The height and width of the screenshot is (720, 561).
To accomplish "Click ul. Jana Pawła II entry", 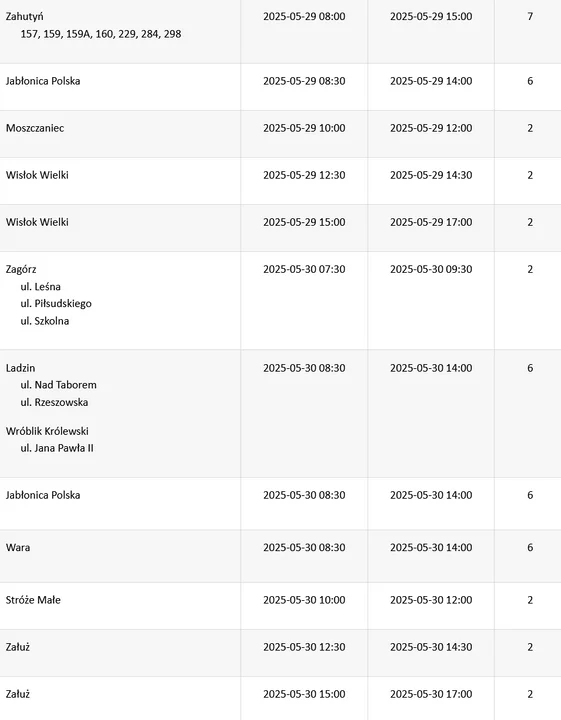I will (57, 448).
